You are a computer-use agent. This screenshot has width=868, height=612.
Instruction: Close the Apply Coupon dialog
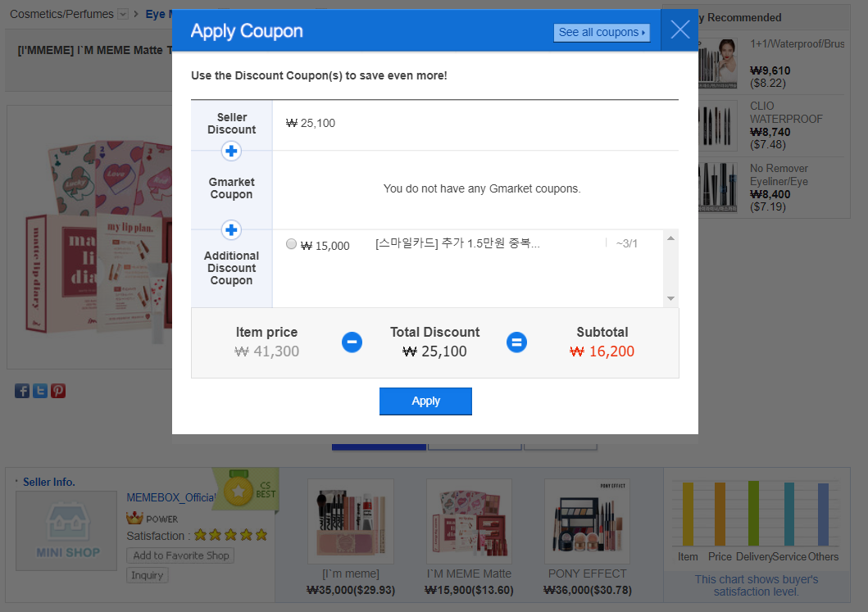pyautogui.click(x=679, y=29)
